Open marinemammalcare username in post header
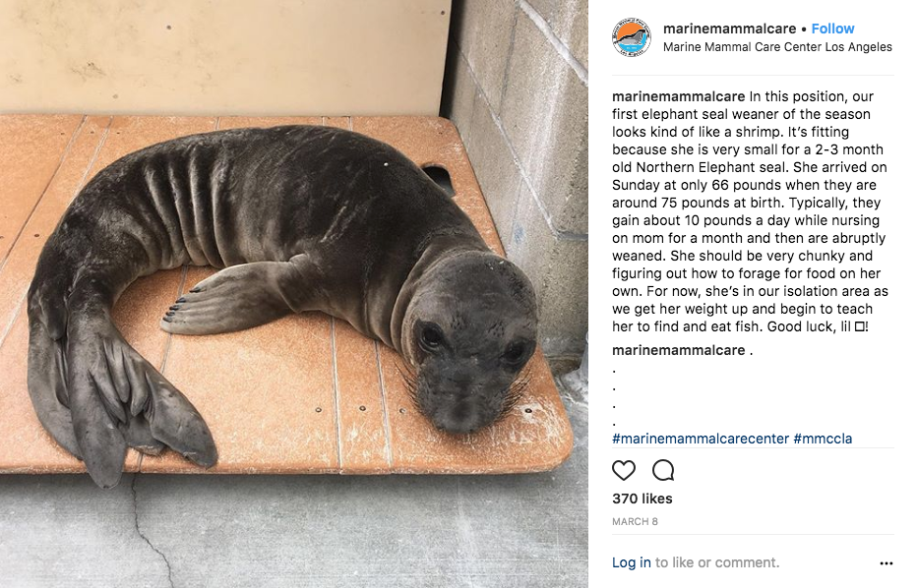This screenshot has height=588, width=917. (729, 29)
